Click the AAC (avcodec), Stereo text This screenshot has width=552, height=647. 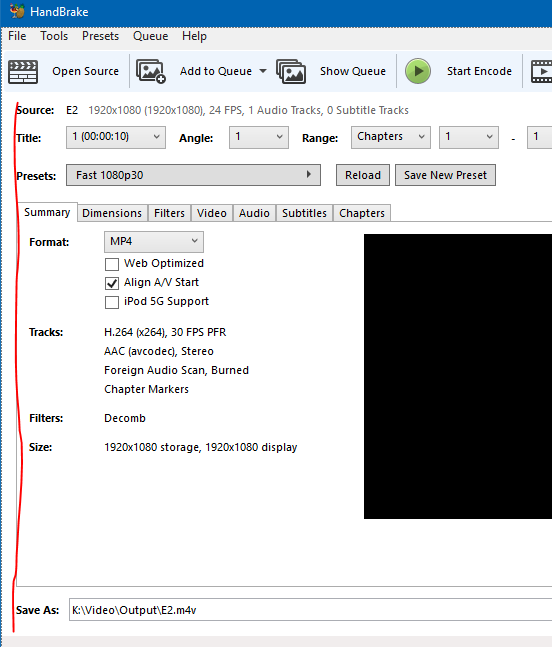[x=159, y=351]
